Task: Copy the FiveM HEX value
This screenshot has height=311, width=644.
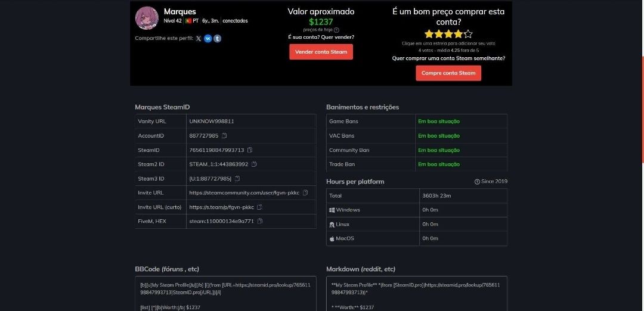Action: pyautogui.click(x=259, y=221)
